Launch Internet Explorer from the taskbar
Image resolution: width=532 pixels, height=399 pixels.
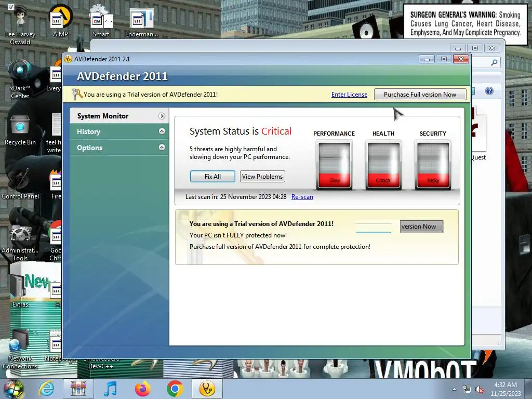pyautogui.click(x=46, y=389)
